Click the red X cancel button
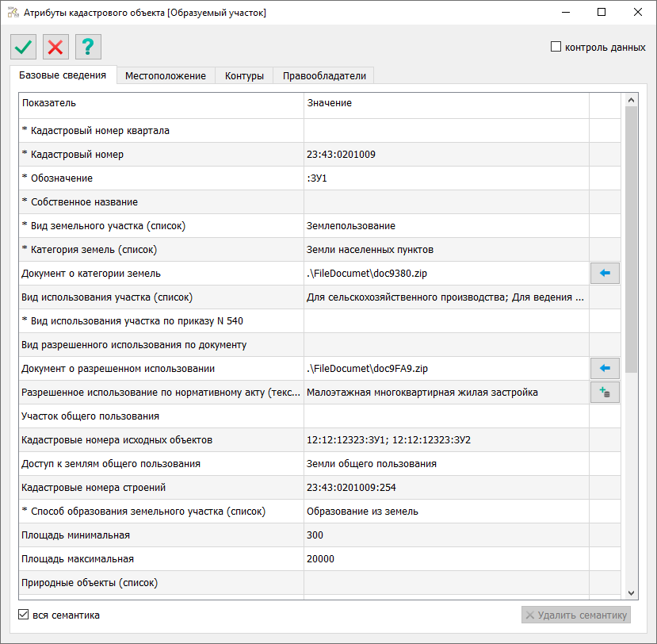 click(55, 47)
